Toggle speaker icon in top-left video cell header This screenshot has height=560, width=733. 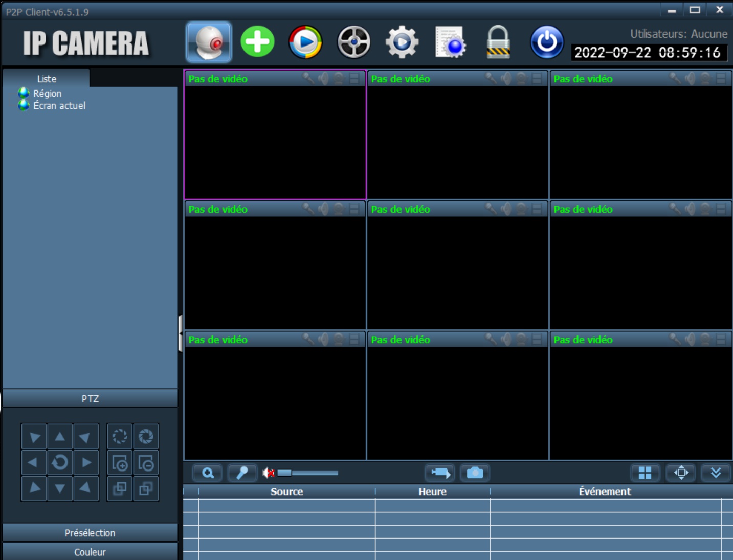tap(323, 78)
